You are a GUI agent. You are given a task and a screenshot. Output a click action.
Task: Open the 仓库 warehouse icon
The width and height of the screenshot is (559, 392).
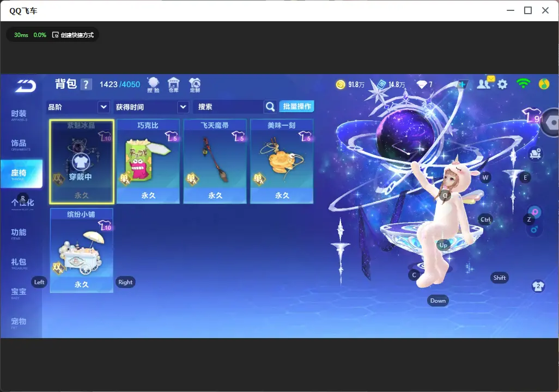pos(174,85)
